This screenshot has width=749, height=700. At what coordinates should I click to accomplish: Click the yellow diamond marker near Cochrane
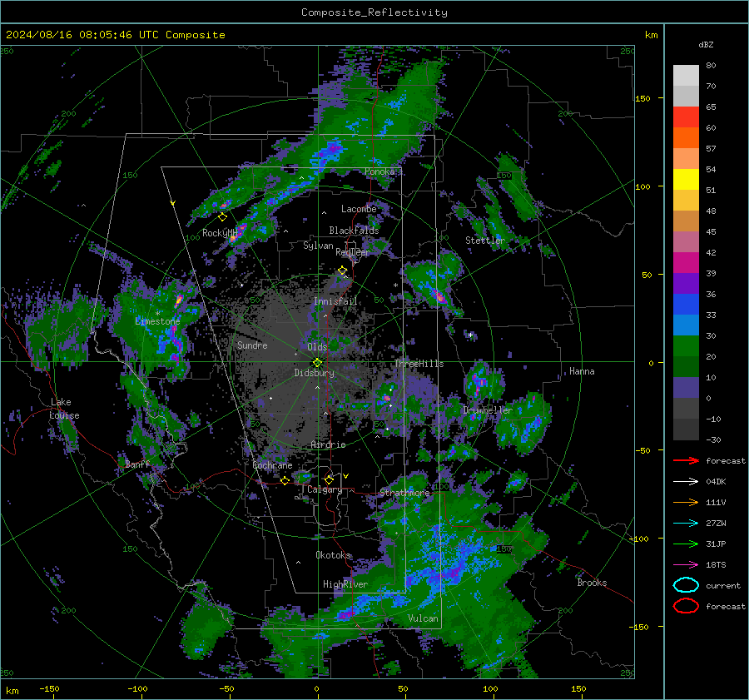[285, 480]
